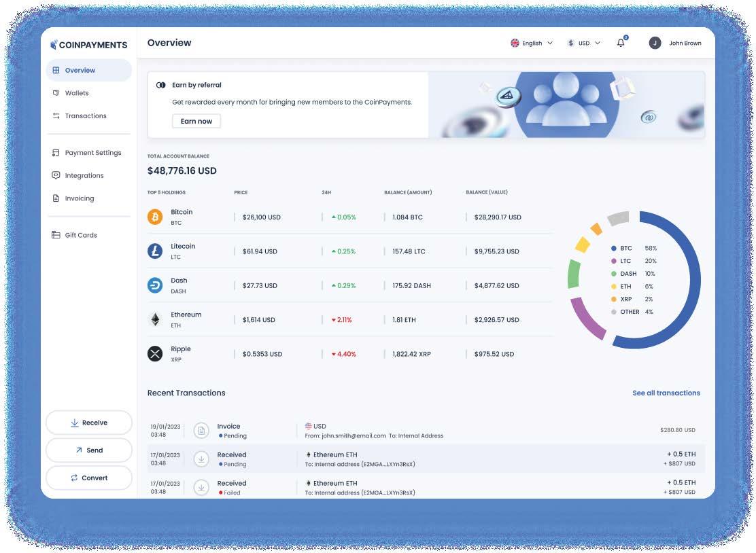
Task: Click the John Brown username
Action: coord(685,43)
